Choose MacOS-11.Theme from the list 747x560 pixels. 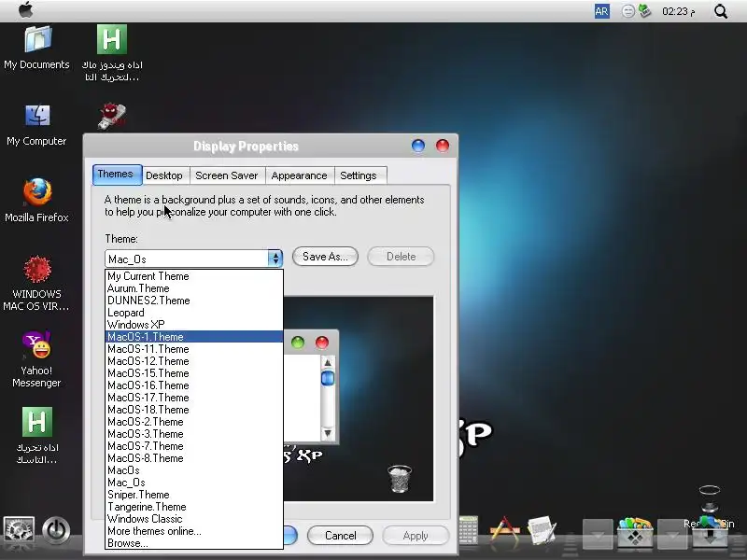pyautogui.click(x=194, y=349)
